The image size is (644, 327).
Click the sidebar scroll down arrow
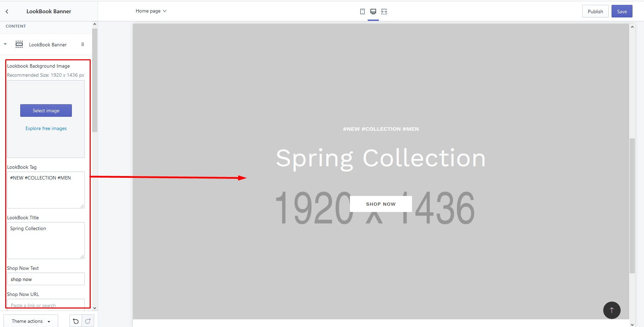(x=95, y=308)
